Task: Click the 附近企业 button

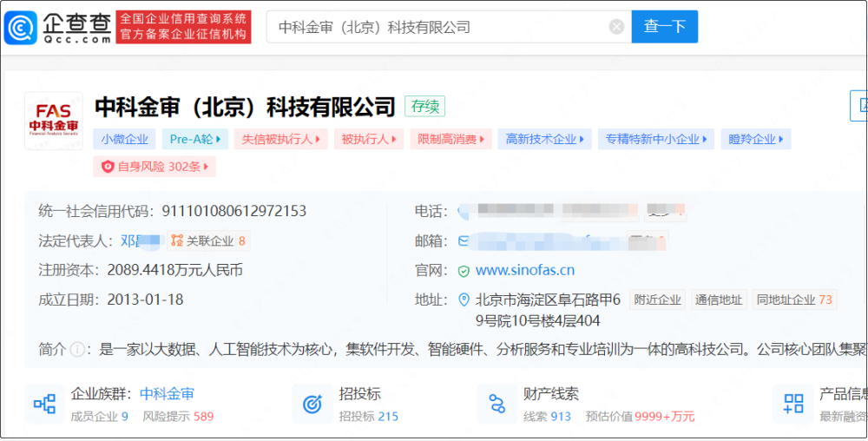Action: point(658,299)
